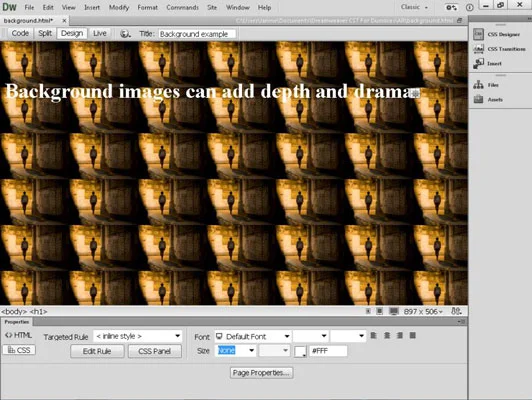The width and height of the screenshot is (532, 400).
Task: Switch to Split view
Action: [45, 33]
